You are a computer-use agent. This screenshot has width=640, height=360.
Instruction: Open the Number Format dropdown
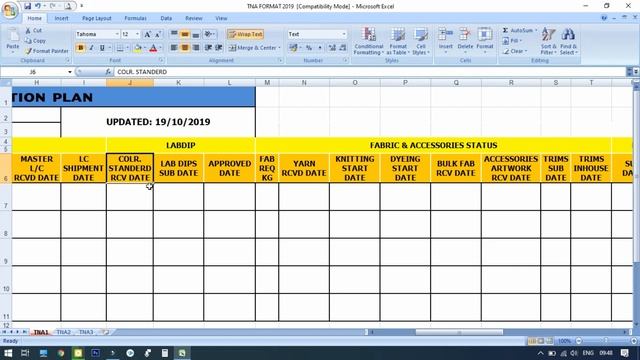coord(344,34)
